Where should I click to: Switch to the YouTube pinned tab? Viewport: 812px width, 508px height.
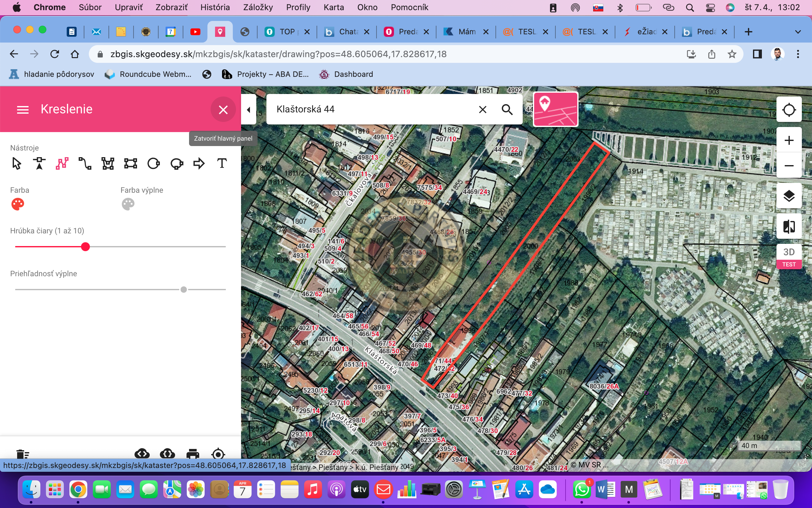(195, 32)
